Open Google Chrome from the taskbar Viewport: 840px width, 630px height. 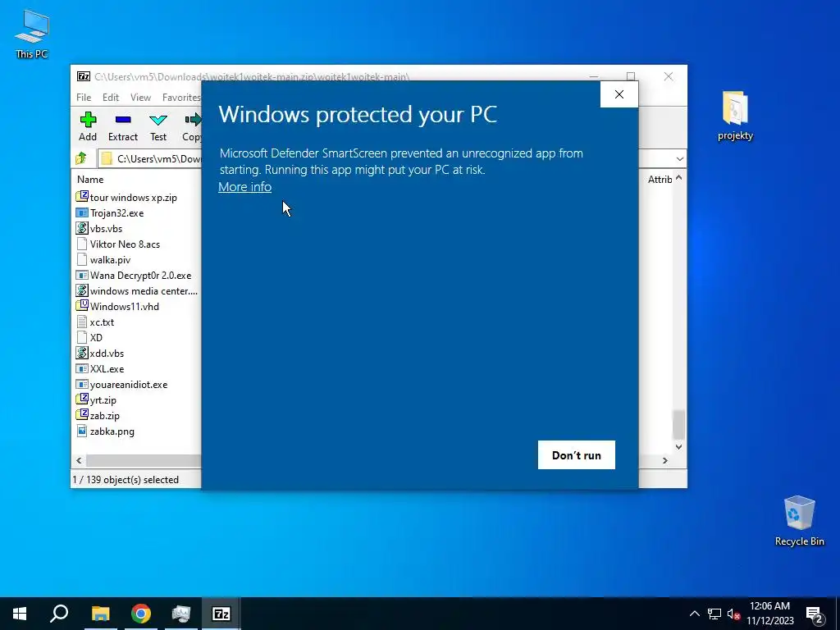pos(141,614)
